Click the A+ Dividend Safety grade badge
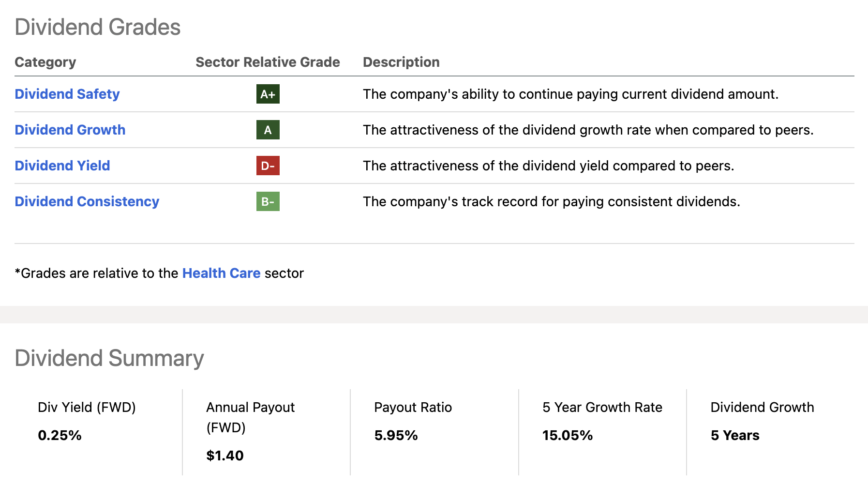 (x=268, y=94)
